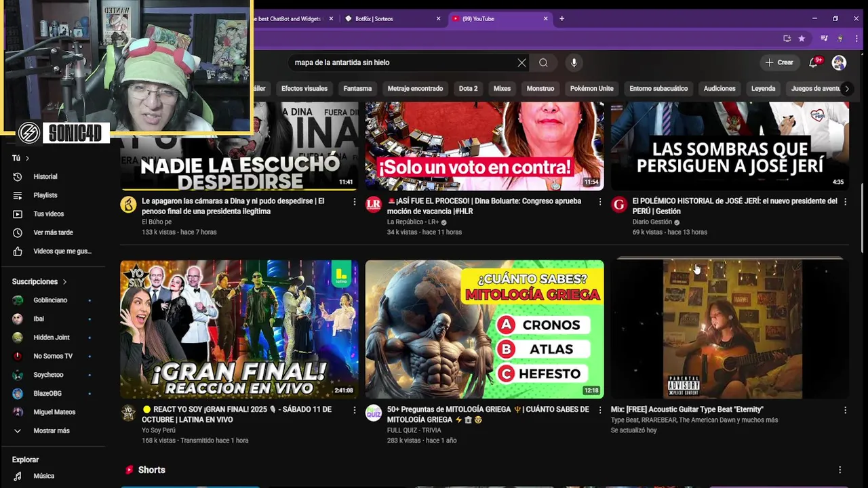The height and width of the screenshot is (488, 868).
Task: Select the Pokémon Unite chip
Action: (x=591, y=89)
